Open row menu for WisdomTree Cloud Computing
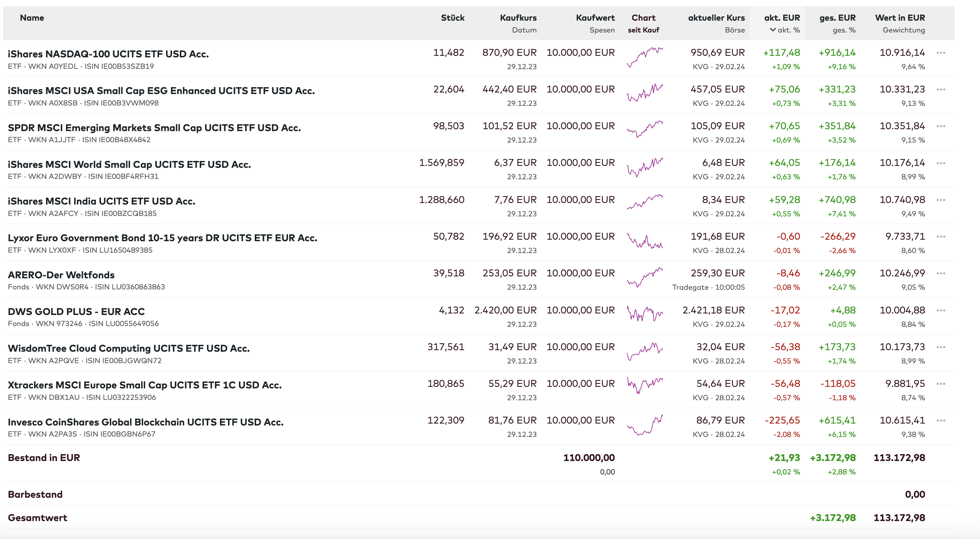 click(941, 347)
